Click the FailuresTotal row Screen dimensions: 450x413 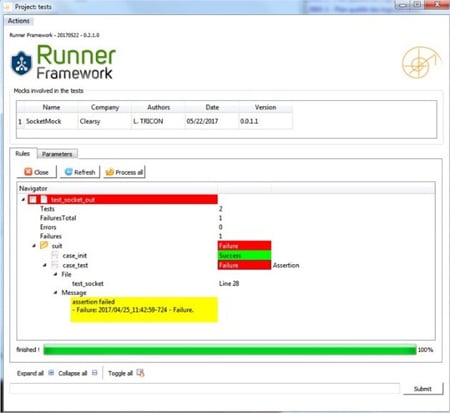pyautogui.click(x=58, y=218)
